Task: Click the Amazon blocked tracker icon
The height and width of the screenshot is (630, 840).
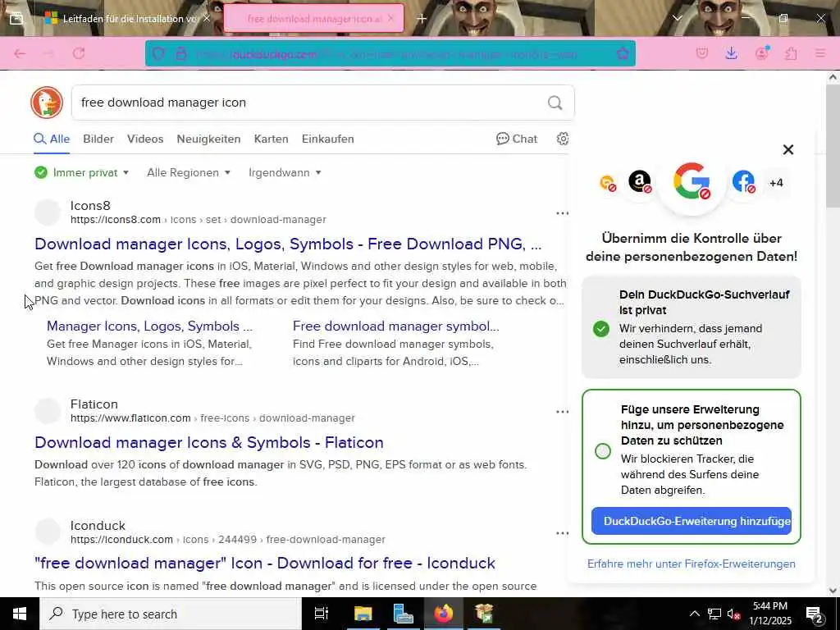Action: [640, 181]
